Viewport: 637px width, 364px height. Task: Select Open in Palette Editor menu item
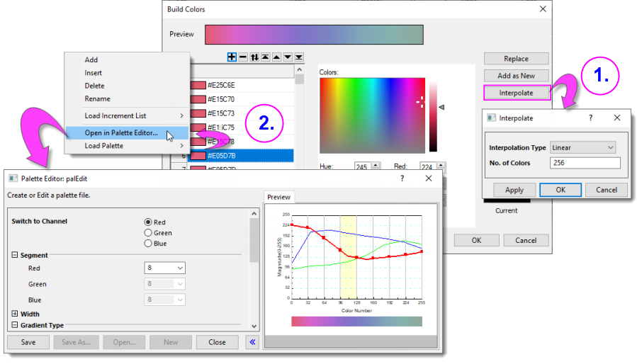[x=126, y=133]
